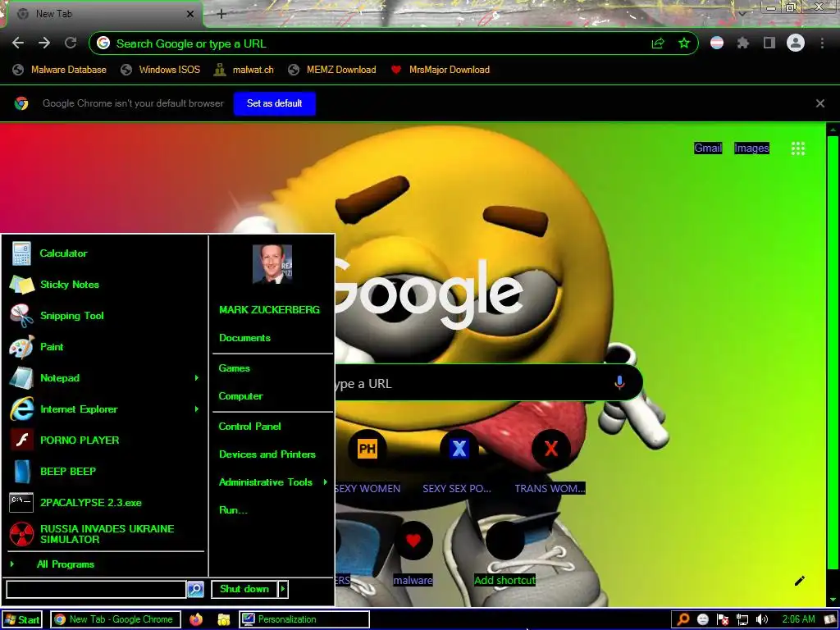
Task: Open the Chrome profile avatar
Action: (796, 43)
